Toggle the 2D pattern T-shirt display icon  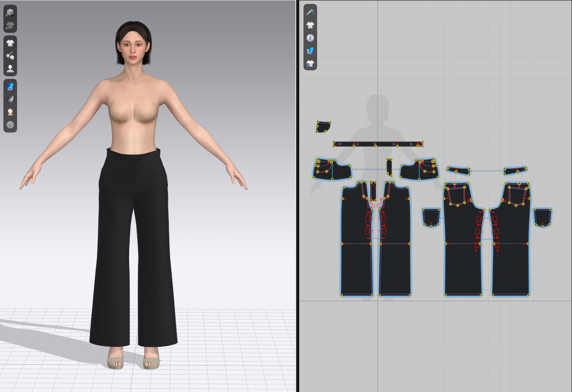(310, 25)
